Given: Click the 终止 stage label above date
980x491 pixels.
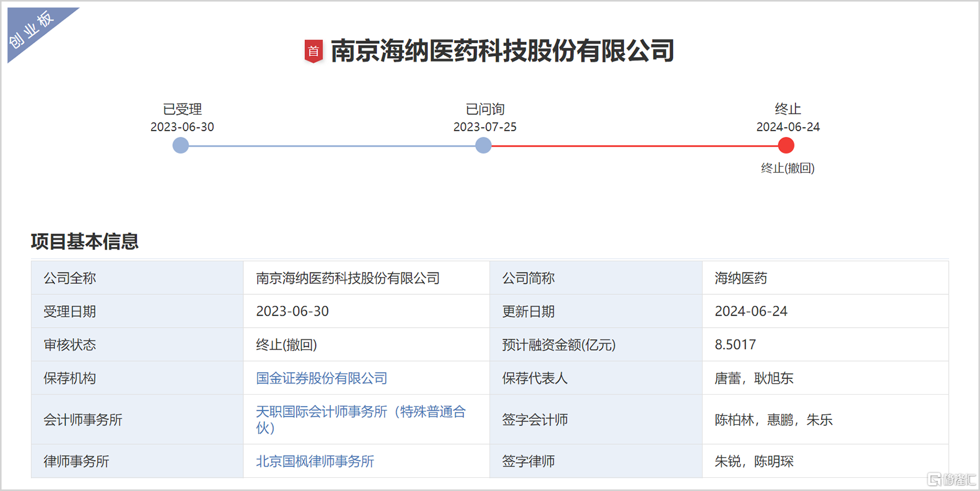Looking at the screenshot, I should coord(788,109).
